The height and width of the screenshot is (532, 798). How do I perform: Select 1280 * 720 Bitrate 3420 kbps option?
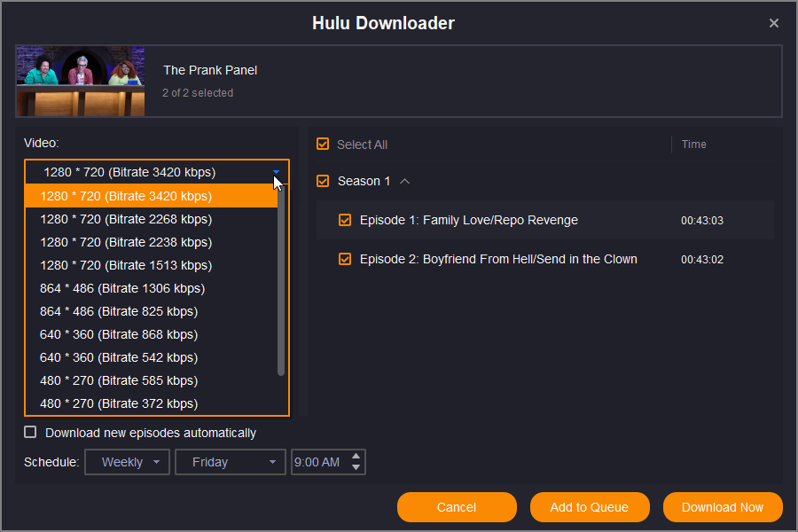click(x=151, y=196)
